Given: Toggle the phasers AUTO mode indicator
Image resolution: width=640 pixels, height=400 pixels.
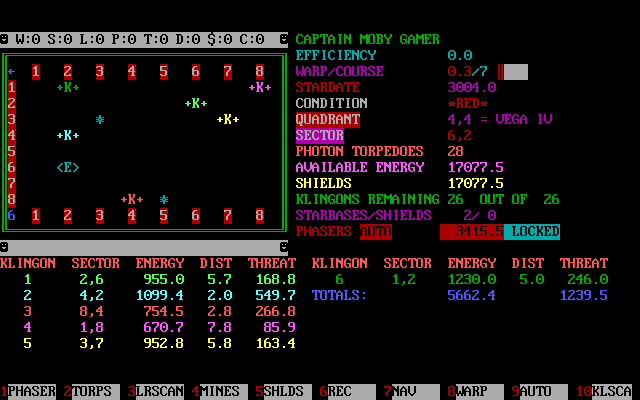Looking at the screenshot, I should click(375, 231).
